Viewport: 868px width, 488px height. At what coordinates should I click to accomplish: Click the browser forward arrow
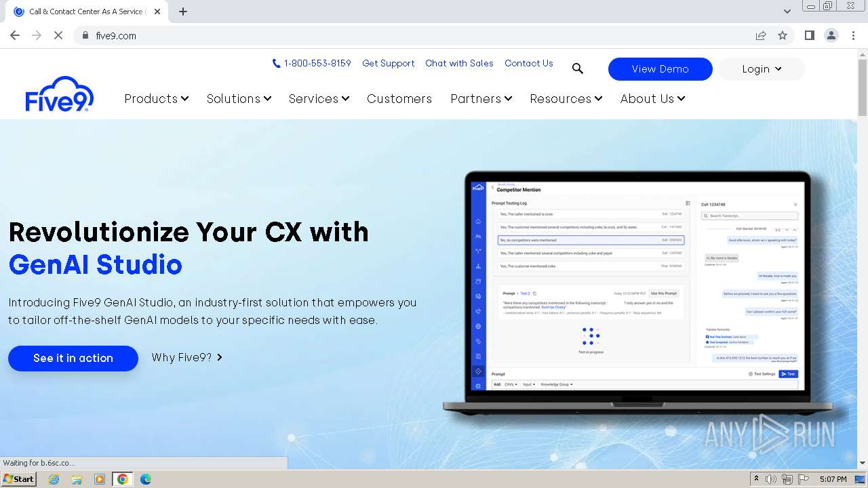[x=37, y=35]
